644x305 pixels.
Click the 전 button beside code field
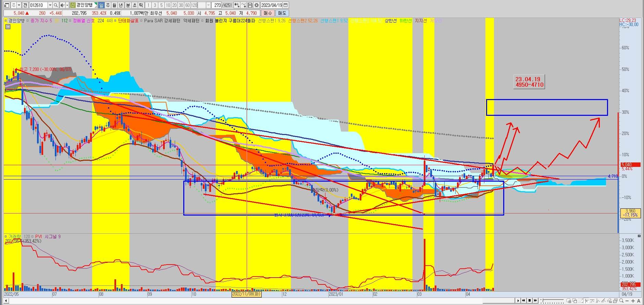(25, 5)
